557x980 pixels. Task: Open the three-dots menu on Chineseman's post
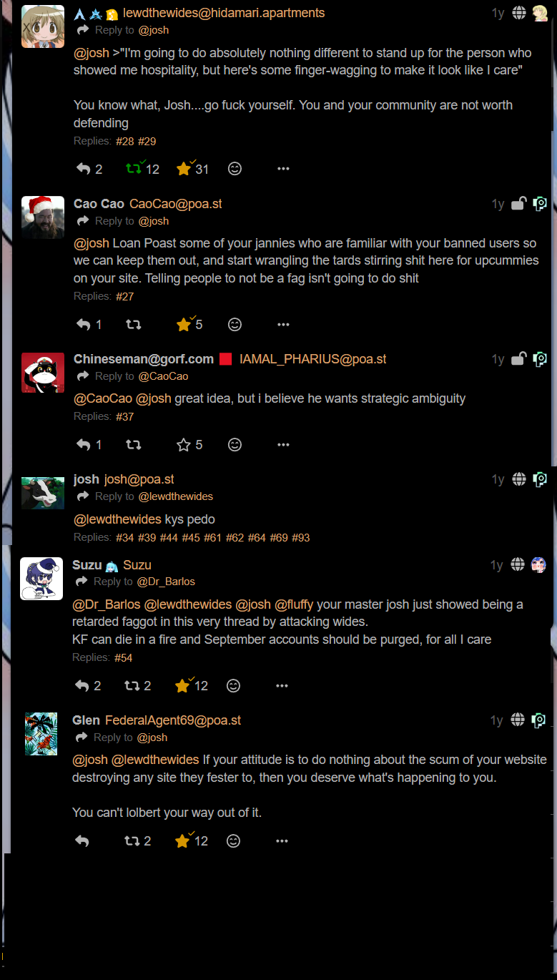point(283,445)
